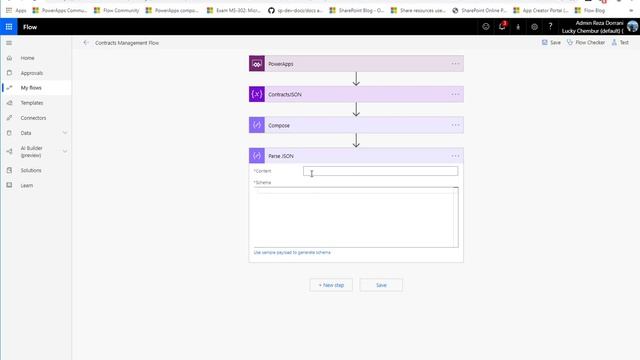Open the Apps bookmarks shortcut

pos(16,11)
